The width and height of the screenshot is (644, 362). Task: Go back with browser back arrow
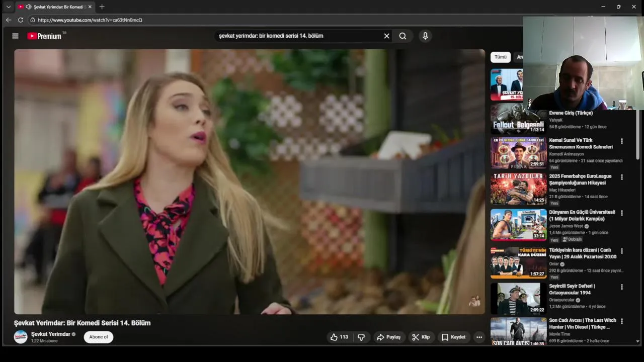tap(8, 20)
